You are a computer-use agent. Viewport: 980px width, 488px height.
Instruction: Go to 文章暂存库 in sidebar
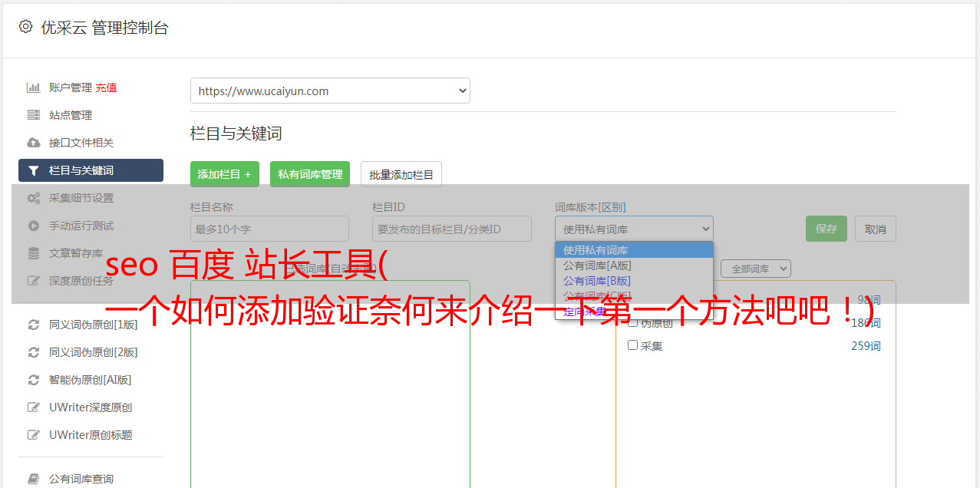point(76,253)
